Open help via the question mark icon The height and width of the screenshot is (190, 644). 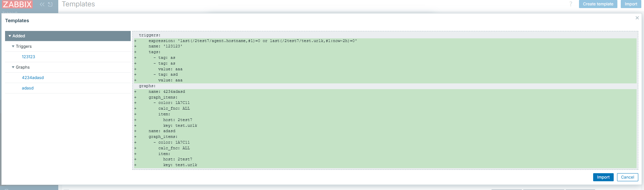click(x=571, y=4)
